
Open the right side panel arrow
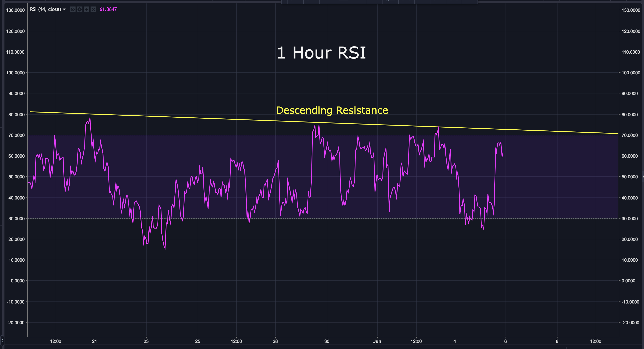point(643,177)
